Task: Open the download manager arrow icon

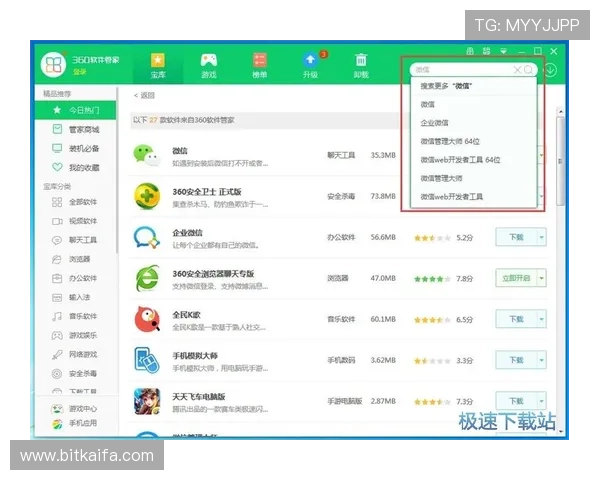Action: point(550,70)
